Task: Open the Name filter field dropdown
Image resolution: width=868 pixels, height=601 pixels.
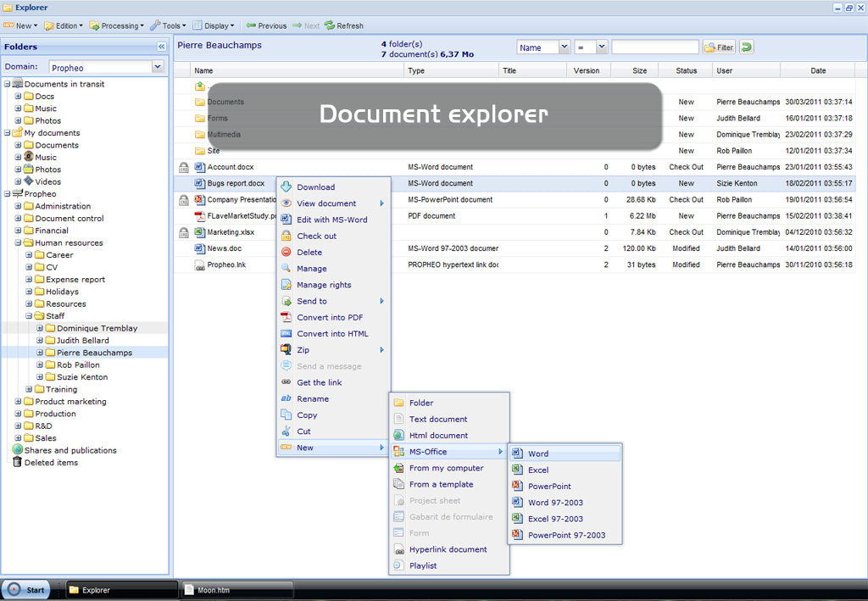Action: tap(564, 47)
